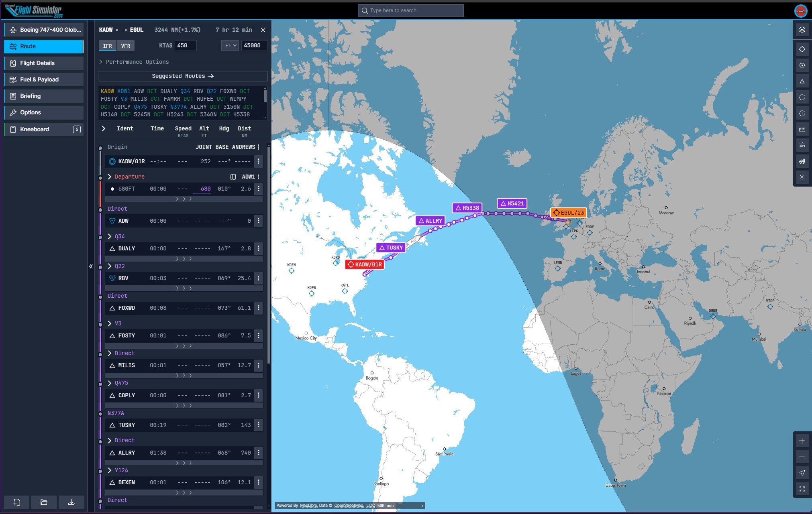The height and width of the screenshot is (514, 812).
Task: Select the EGUL/23 destination marker on map
Action: [569, 213]
